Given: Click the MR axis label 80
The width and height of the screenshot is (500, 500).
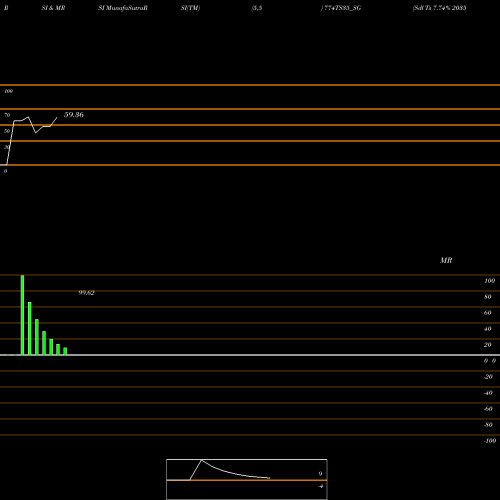Looking at the screenshot, I should [488, 297].
